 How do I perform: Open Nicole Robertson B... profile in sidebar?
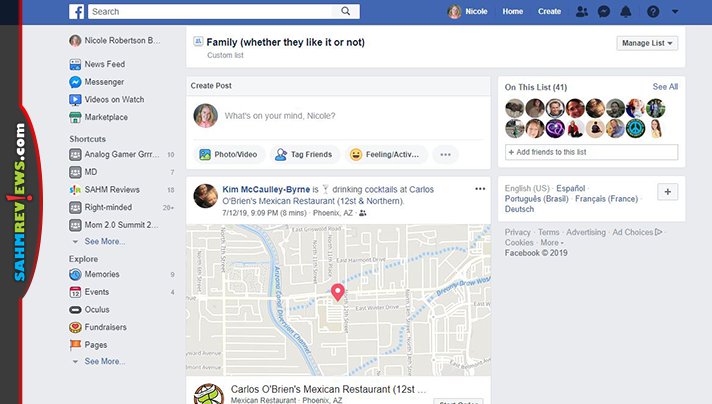(x=115, y=40)
